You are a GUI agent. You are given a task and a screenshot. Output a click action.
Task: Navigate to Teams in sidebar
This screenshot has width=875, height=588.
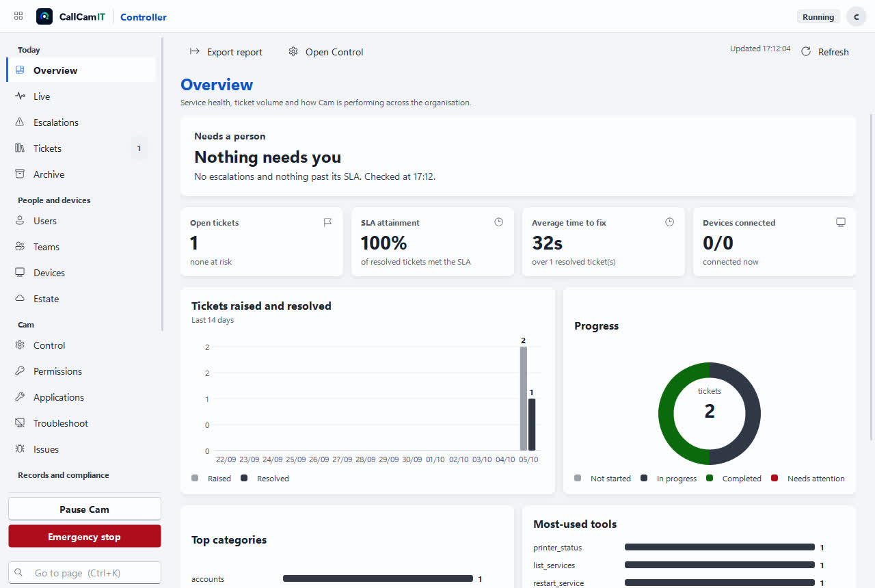(81, 247)
